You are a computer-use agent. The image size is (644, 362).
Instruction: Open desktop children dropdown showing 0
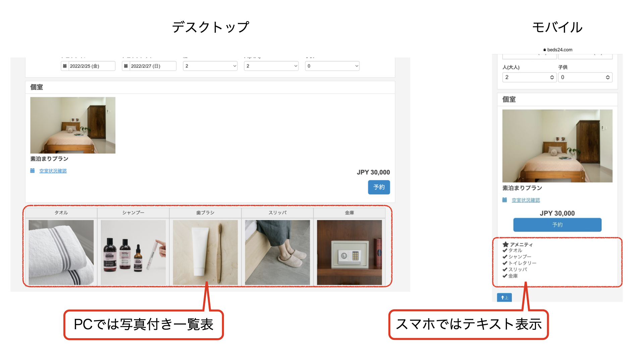(x=332, y=66)
